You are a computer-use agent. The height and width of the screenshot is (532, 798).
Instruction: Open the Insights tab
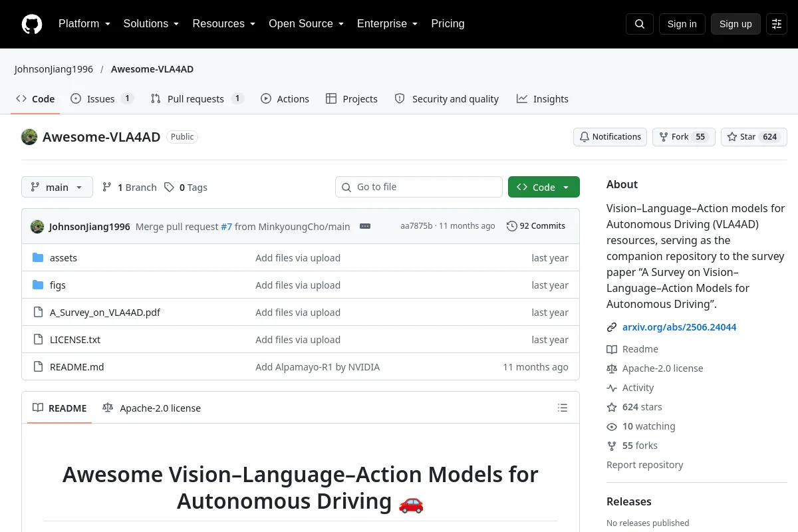click(543, 99)
